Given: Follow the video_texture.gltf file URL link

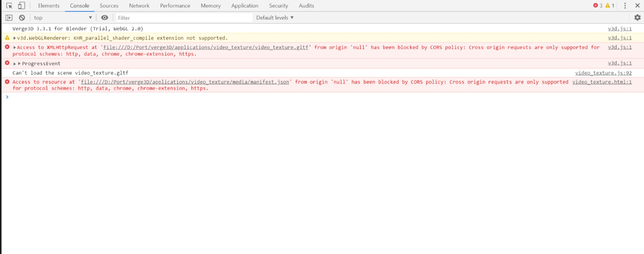Looking at the screenshot, I should click(206, 47).
